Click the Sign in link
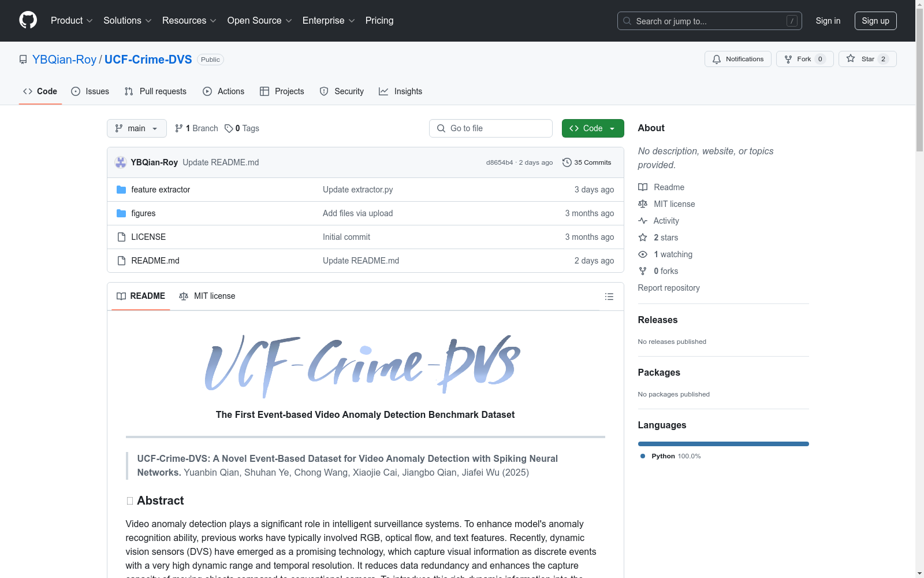The height and width of the screenshot is (578, 924). [x=828, y=21]
